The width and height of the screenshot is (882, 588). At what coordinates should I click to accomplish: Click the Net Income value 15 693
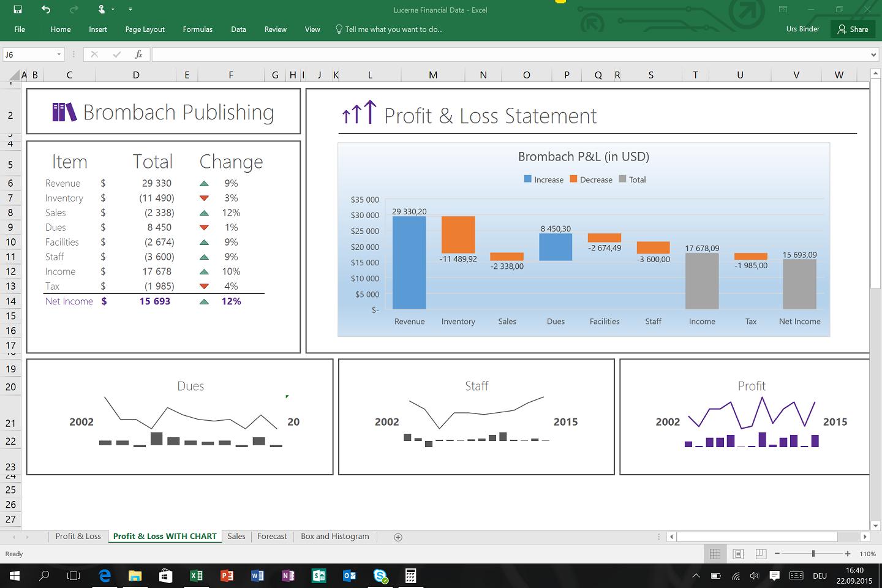(x=155, y=301)
